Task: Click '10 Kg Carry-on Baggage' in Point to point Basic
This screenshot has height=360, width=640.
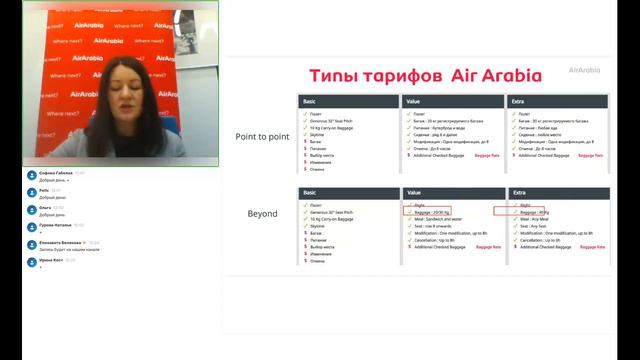Action: [x=331, y=128]
